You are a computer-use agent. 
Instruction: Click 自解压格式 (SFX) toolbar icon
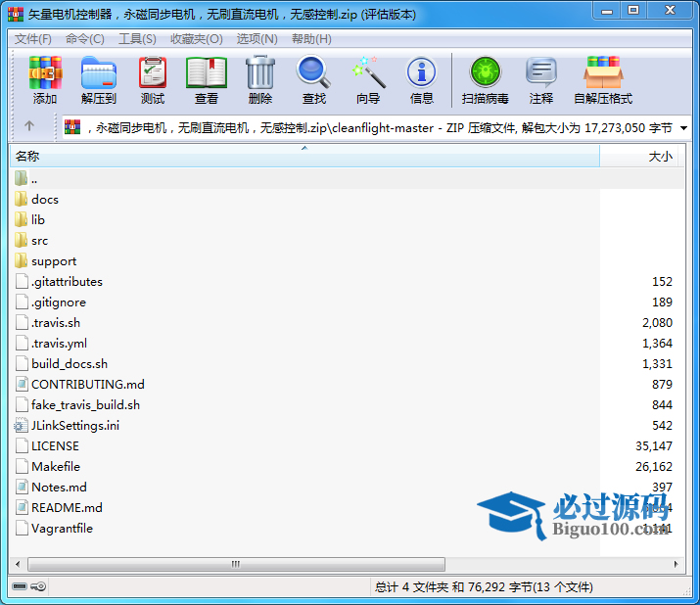[x=603, y=72]
